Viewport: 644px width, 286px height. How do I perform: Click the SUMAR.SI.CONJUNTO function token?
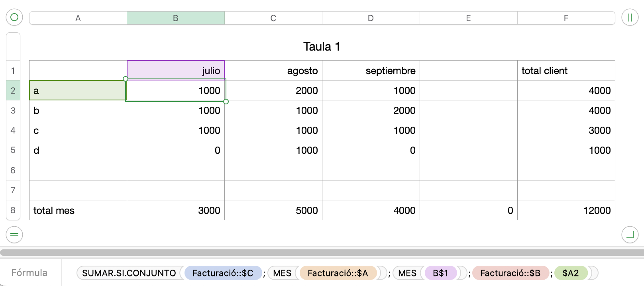(x=129, y=273)
